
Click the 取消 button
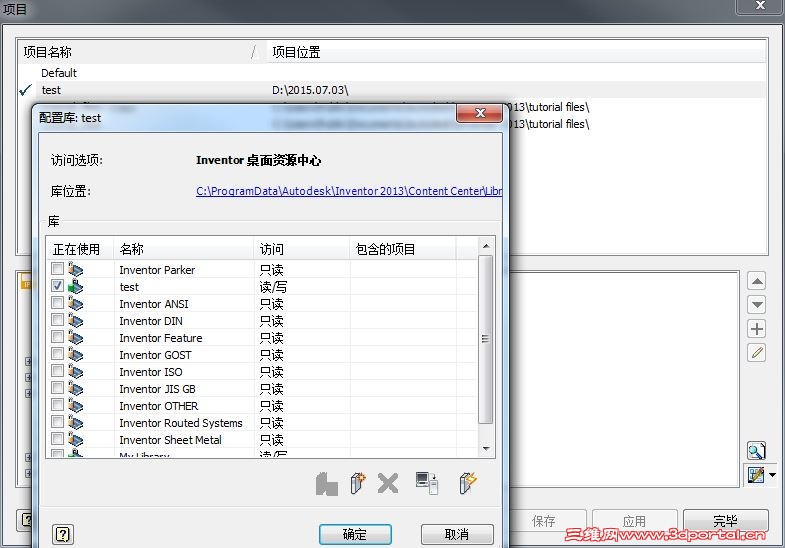(x=457, y=534)
